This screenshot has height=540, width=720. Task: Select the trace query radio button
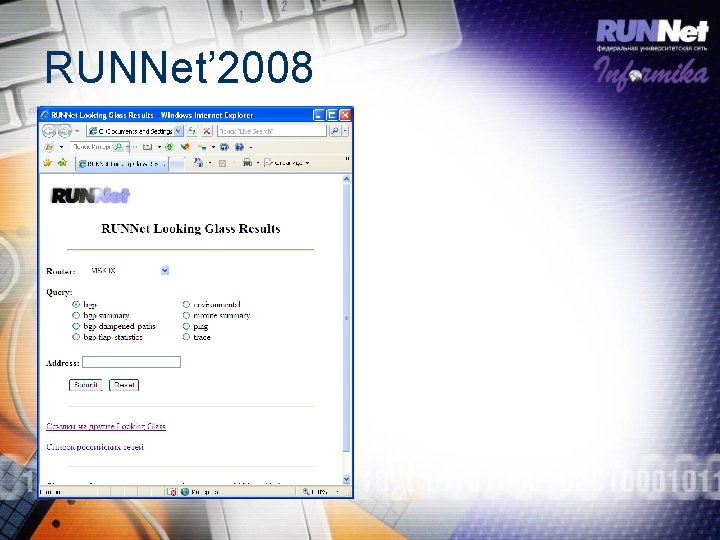(186, 337)
